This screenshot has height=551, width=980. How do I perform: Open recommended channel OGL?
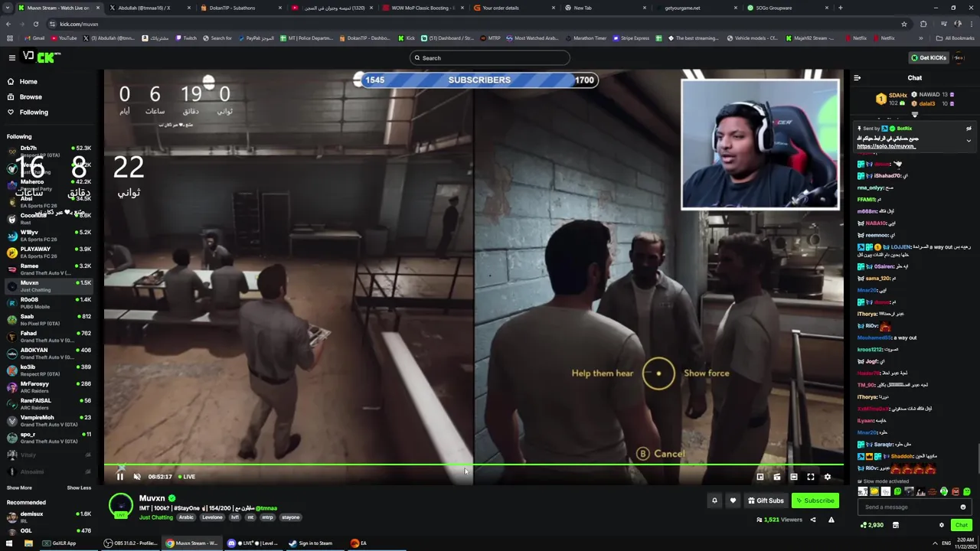[48, 533]
